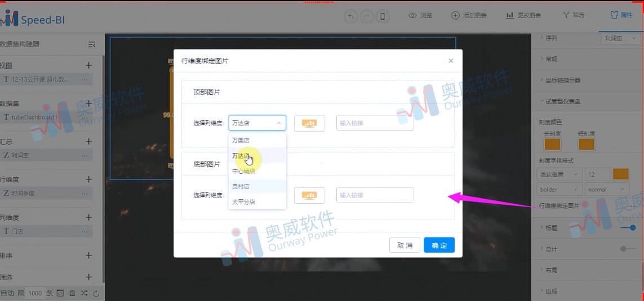Screen dimensions: 644x301
Task: Open options menu of 利润率 field
Action: tap(85, 155)
